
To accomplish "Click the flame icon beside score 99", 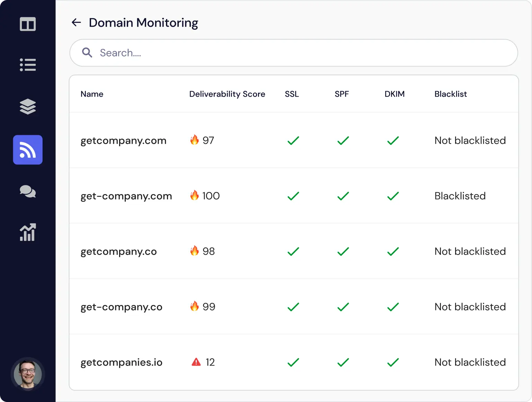I will (x=194, y=306).
